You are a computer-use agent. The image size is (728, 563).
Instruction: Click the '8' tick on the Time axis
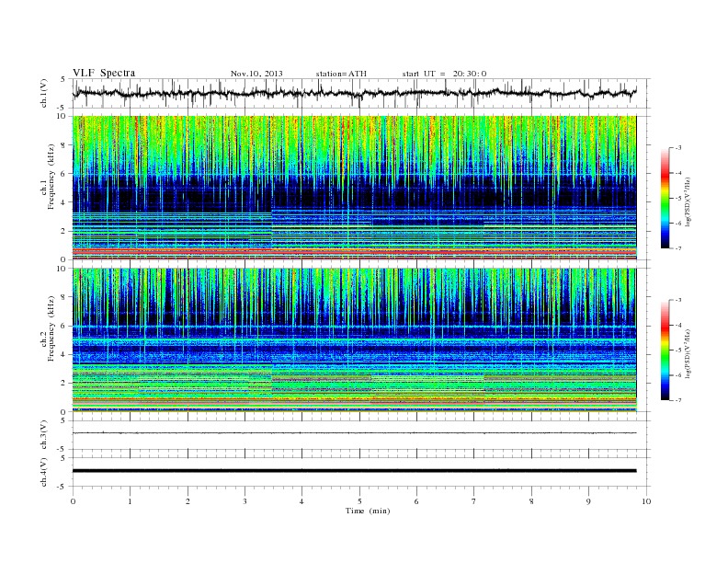531,501
